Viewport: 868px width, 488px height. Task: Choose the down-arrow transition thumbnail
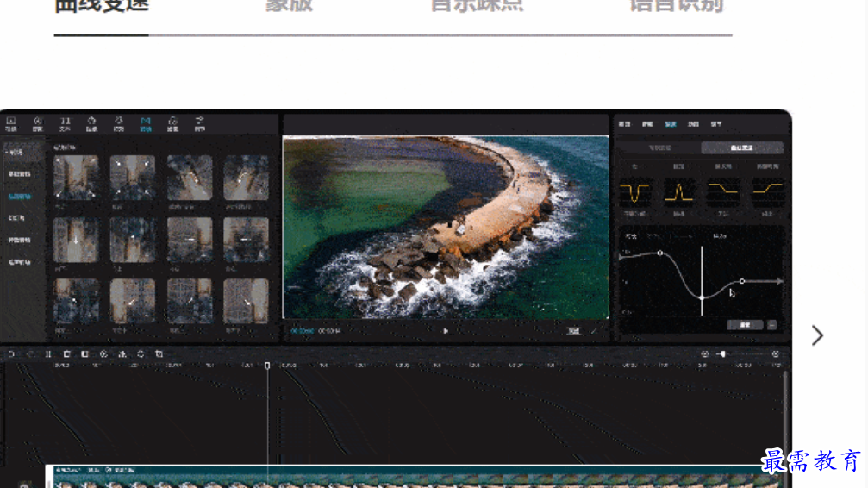coord(76,240)
